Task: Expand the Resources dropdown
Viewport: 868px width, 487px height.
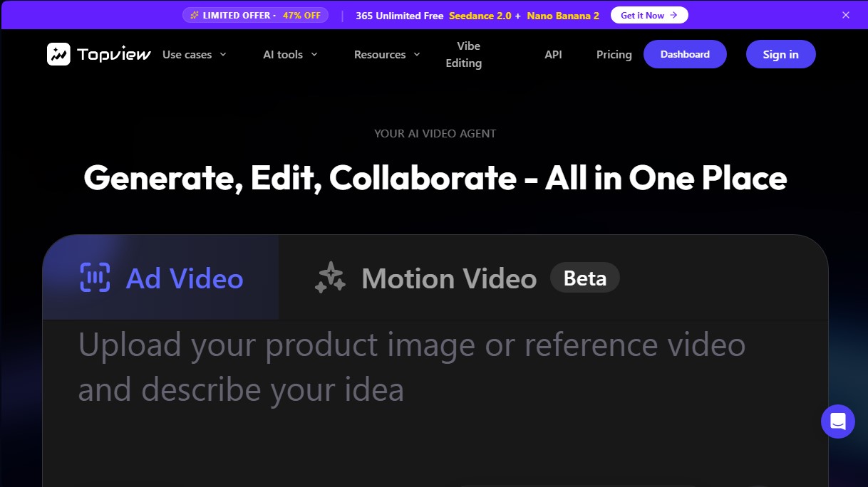Action: click(387, 54)
